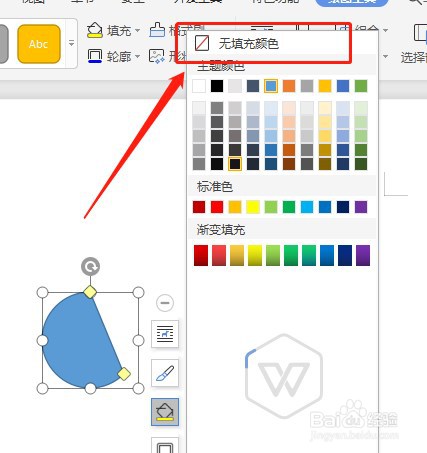427x453 pixels.
Task: Pick the black theme color swatch
Action: click(x=217, y=86)
